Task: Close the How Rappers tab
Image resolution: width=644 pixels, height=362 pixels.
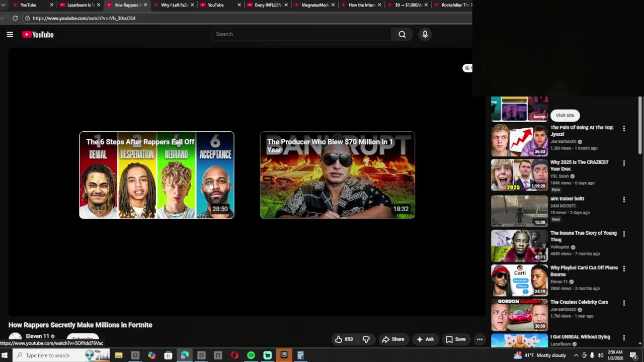Action: click(145, 5)
